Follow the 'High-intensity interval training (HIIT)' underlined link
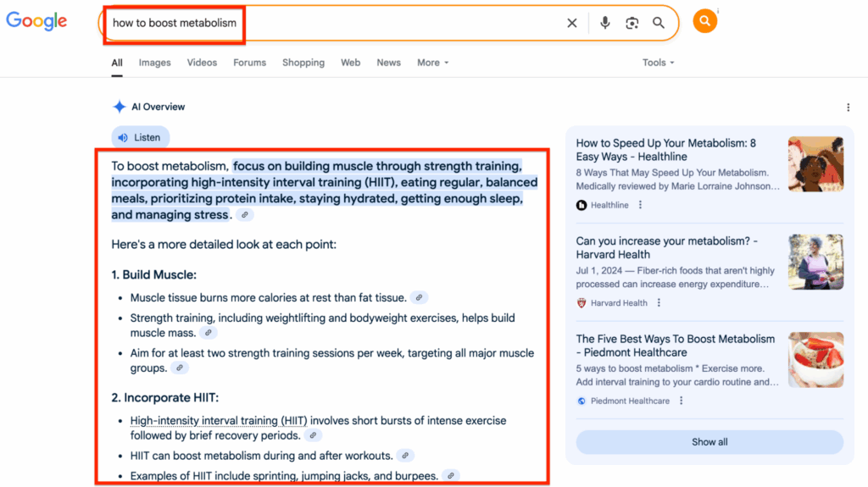This screenshot has height=487, width=868. (219, 421)
